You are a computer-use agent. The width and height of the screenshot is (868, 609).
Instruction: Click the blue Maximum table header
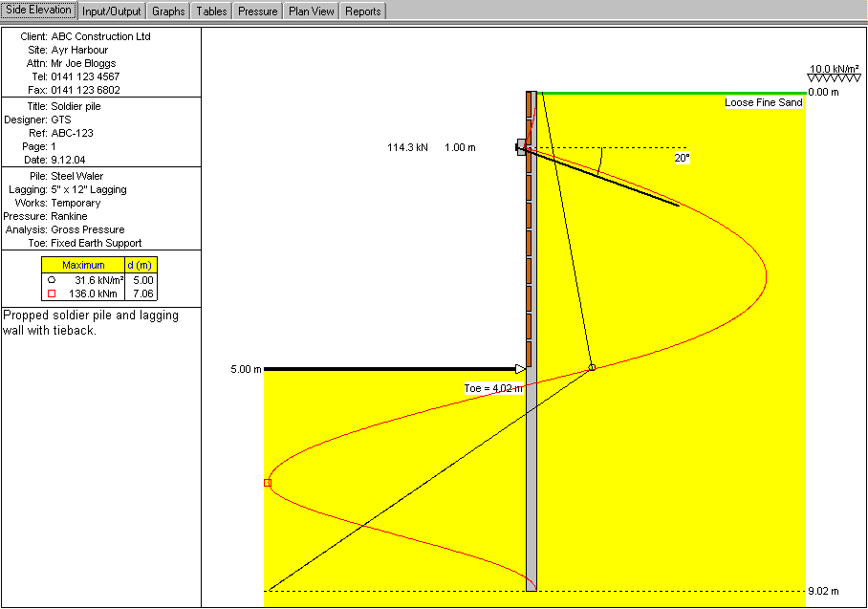(83, 265)
